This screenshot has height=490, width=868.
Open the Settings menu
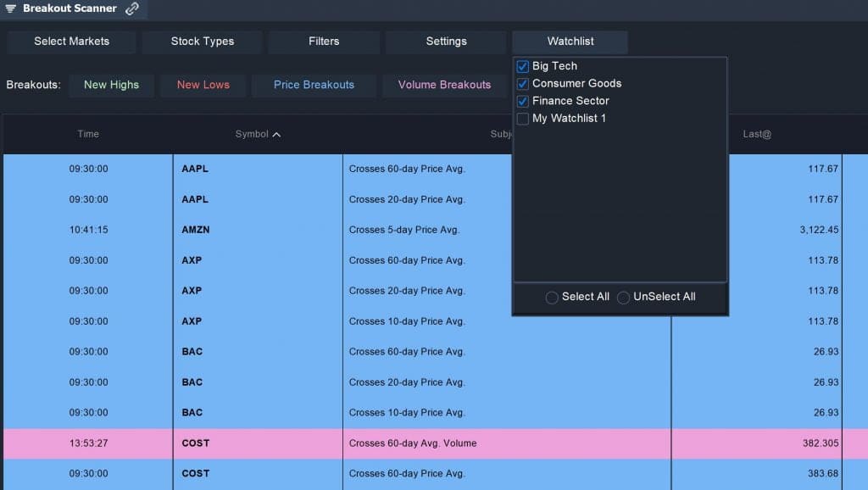click(x=446, y=41)
